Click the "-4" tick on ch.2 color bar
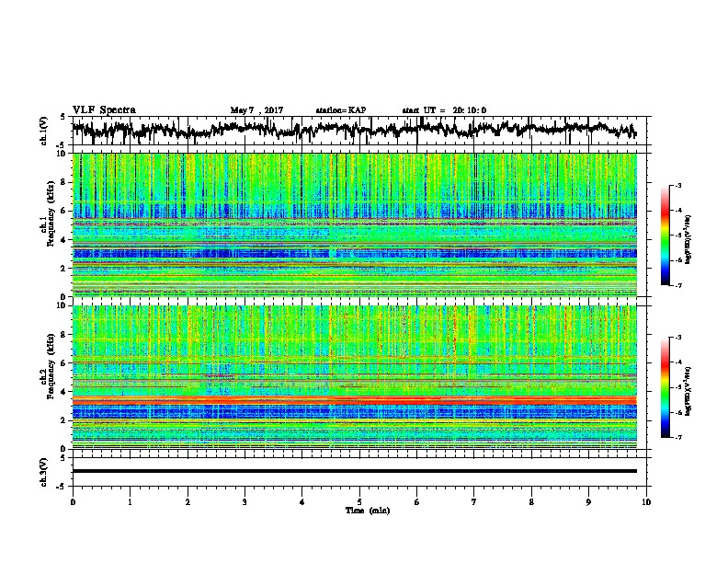Viewport: 728px width, 563px height. point(677,362)
